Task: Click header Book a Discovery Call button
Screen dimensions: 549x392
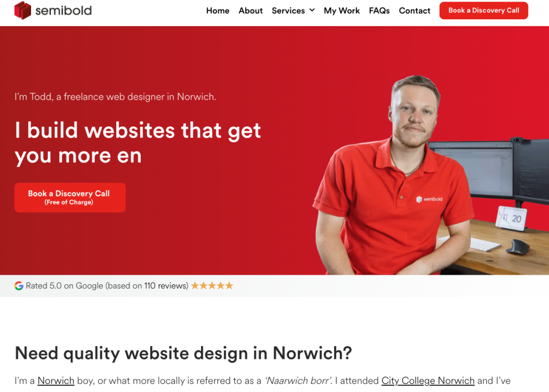Action: point(484,11)
